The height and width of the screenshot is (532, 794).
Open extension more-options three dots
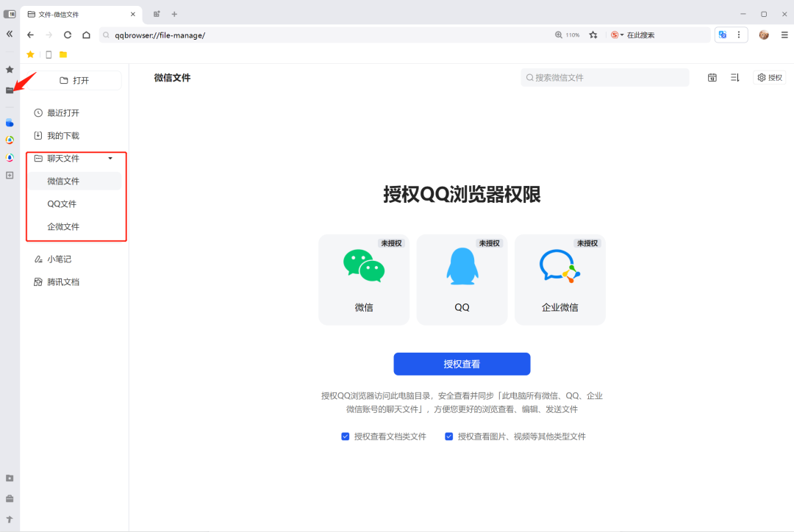point(739,35)
